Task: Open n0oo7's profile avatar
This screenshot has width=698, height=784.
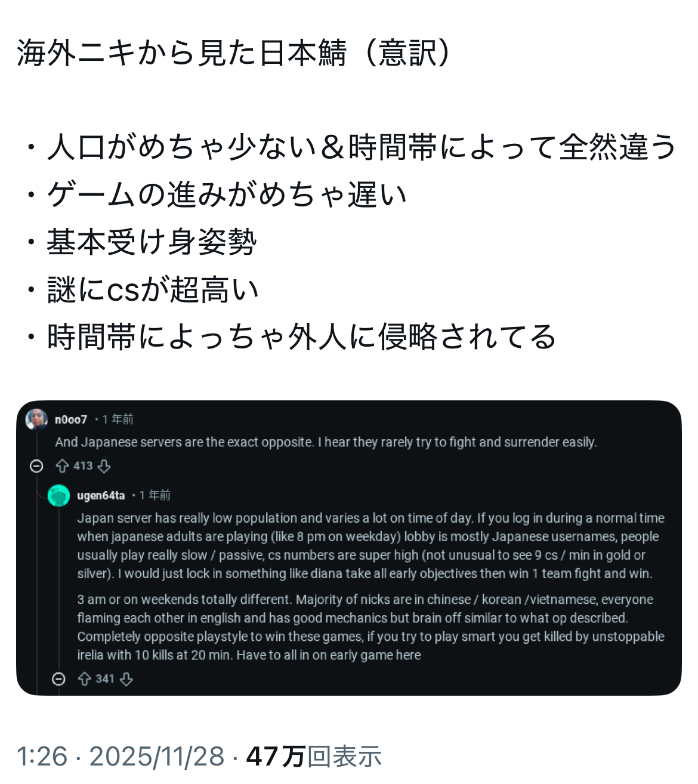Action: click(36, 419)
